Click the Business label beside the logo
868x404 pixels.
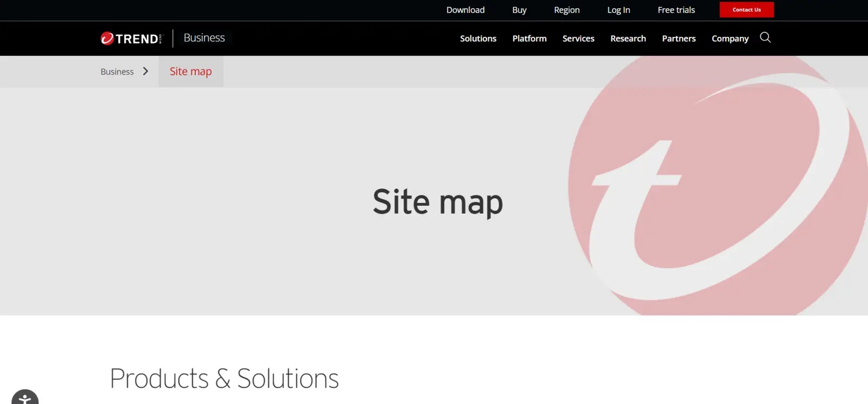[x=204, y=38]
